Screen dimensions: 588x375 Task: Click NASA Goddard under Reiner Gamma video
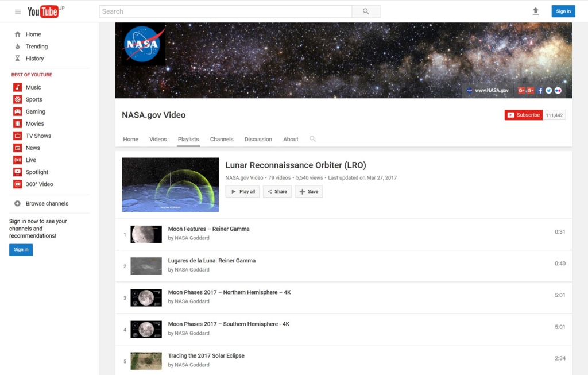(x=192, y=238)
